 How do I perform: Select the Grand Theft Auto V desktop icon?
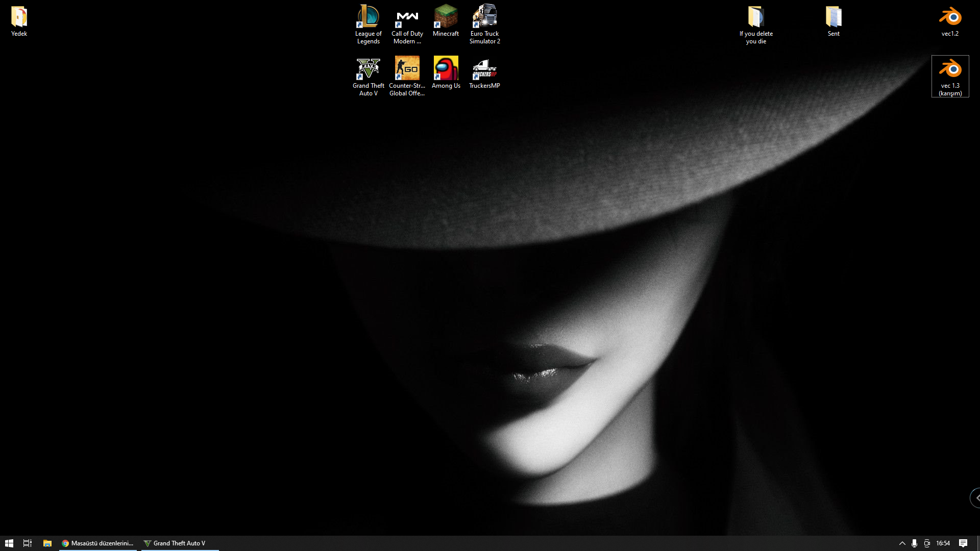368,77
